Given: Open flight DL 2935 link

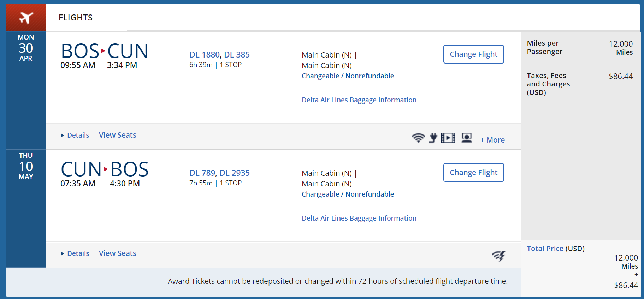Looking at the screenshot, I should pos(235,173).
